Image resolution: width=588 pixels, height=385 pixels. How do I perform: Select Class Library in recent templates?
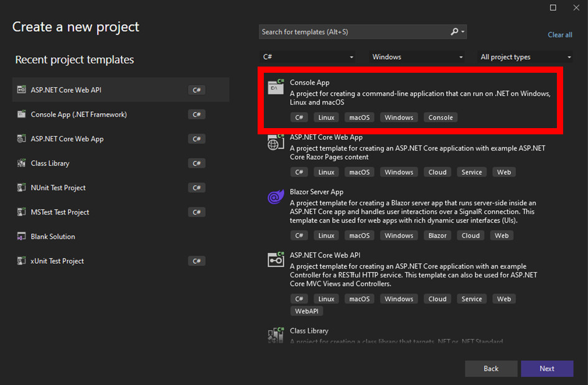[x=121, y=163]
